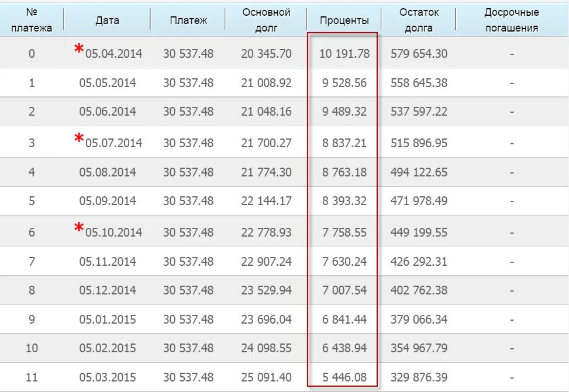569x392 pixels.
Task: Click interest value 7 007.54
Action: coord(344,290)
